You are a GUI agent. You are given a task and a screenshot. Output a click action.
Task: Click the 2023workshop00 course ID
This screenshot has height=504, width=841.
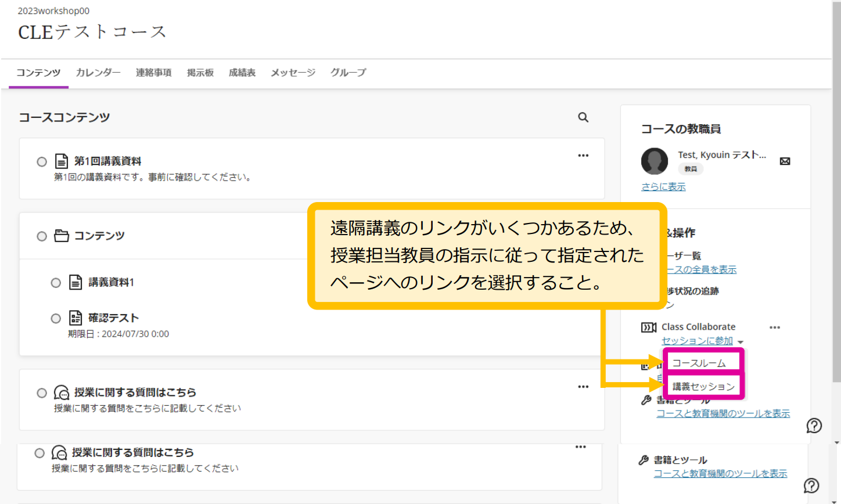coord(53,10)
